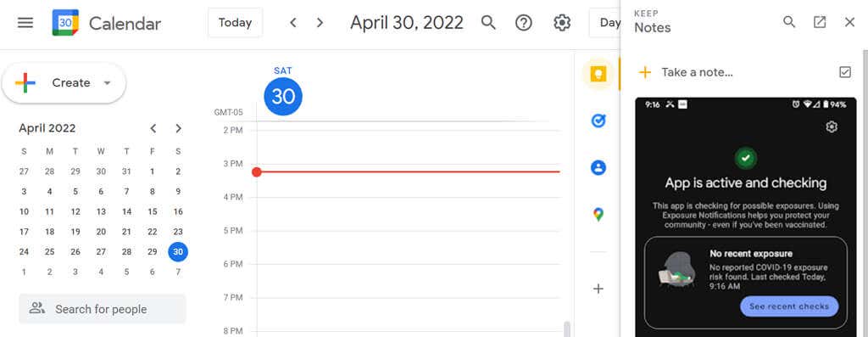
Task: Jump to Today in the calendar
Action: pos(236,23)
